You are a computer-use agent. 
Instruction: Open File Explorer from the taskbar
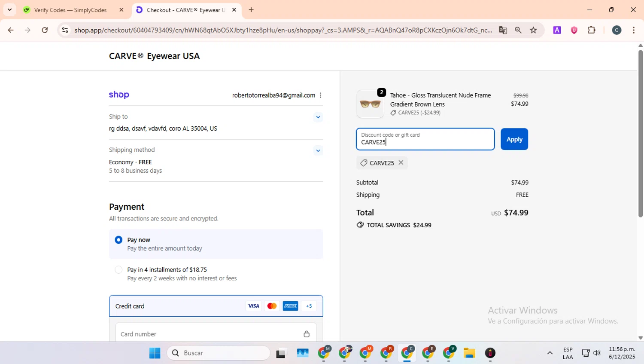[x=469, y=353]
